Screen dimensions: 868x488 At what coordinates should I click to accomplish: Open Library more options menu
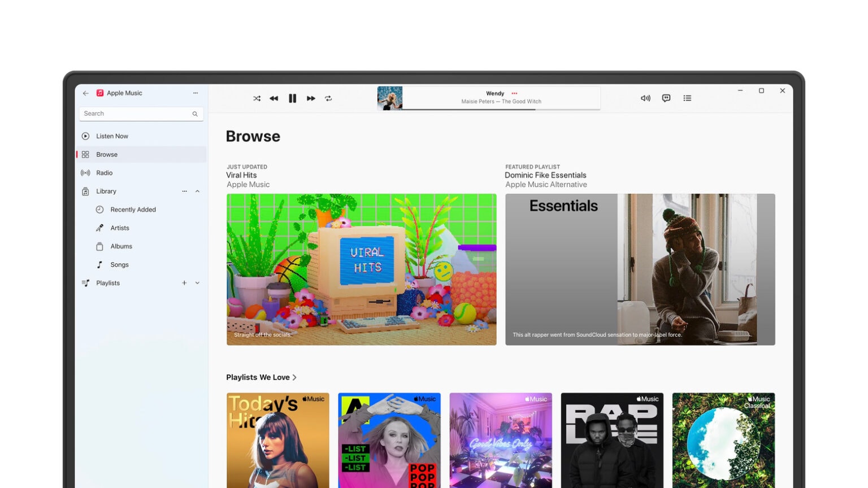pyautogui.click(x=184, y=191)
